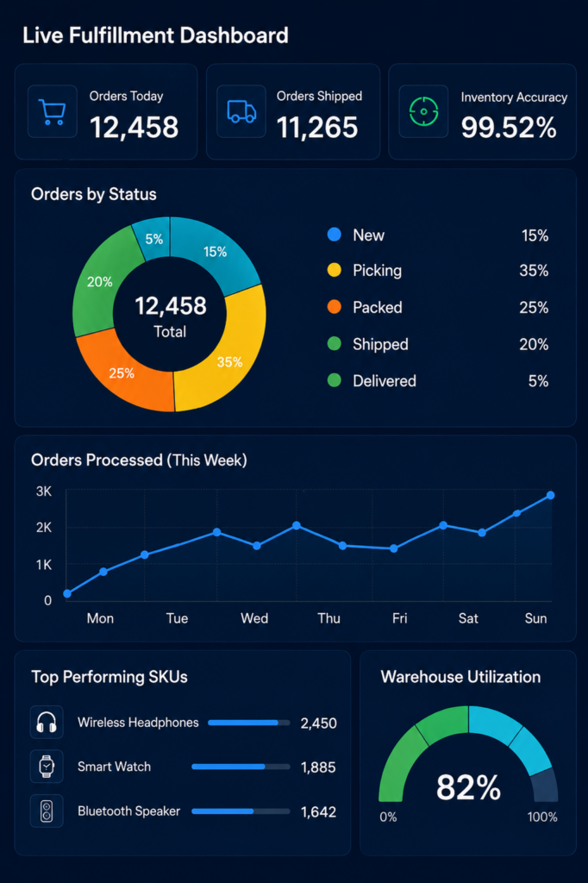Click the Bluetooth Speaker progress bar
The width and height of the screenshot is (588, 883).
(241, 811)
